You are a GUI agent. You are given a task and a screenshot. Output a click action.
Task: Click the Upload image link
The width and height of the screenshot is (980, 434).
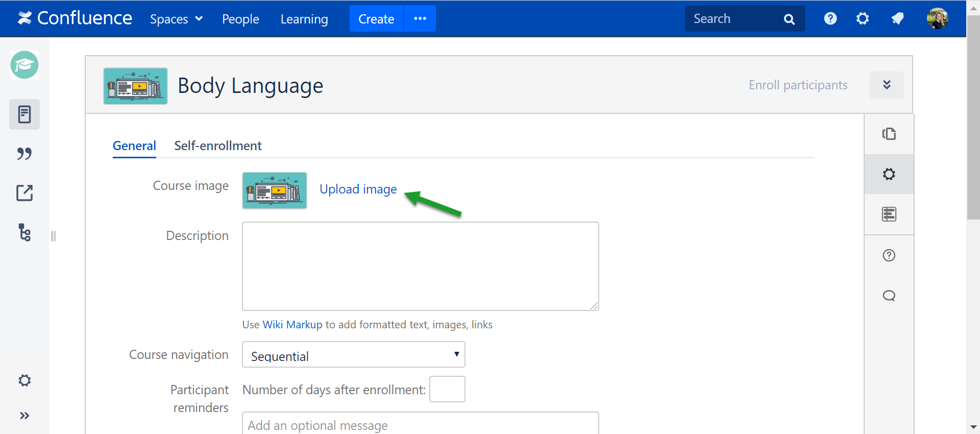click(x=358, y=189)
